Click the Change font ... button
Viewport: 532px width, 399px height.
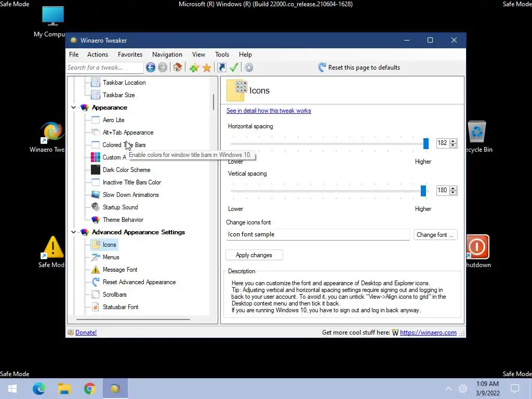click(435, 235)
